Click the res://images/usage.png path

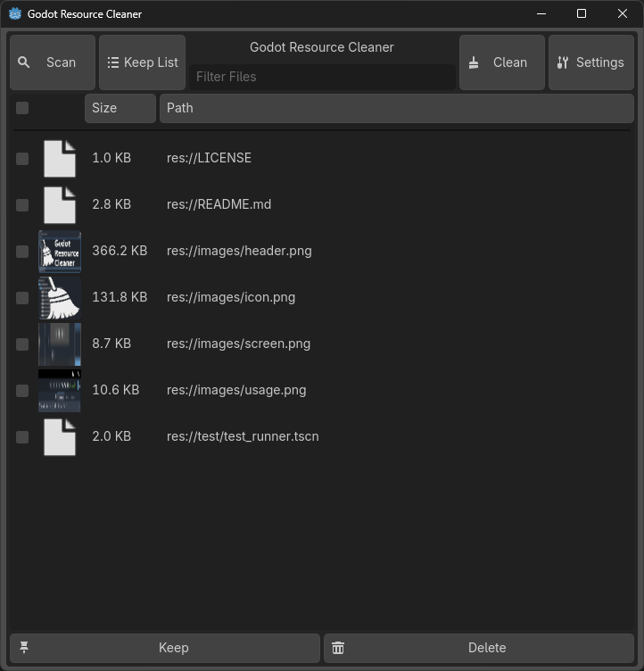[236, 390]
